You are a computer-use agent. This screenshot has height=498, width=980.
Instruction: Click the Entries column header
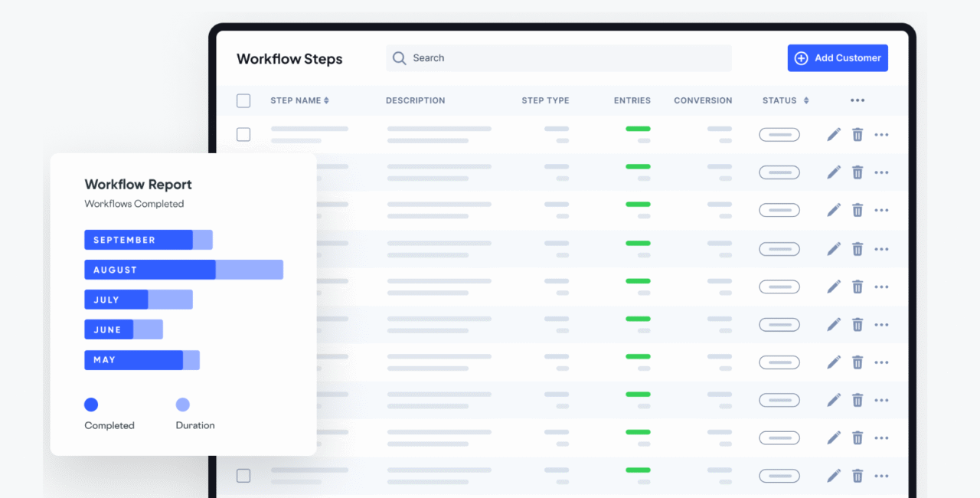[632, 100]
